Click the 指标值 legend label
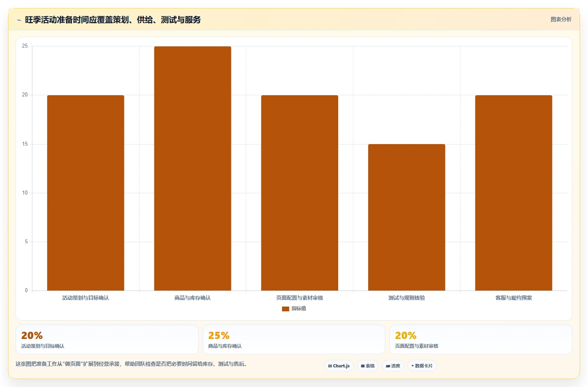588x387 pixels. (299, 309)
